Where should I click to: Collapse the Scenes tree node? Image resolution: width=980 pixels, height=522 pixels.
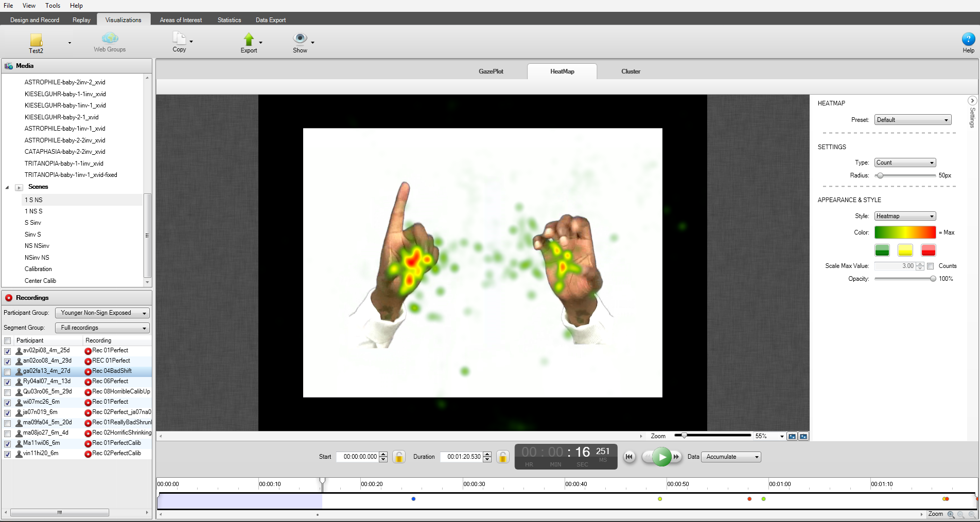click(7, 187)
